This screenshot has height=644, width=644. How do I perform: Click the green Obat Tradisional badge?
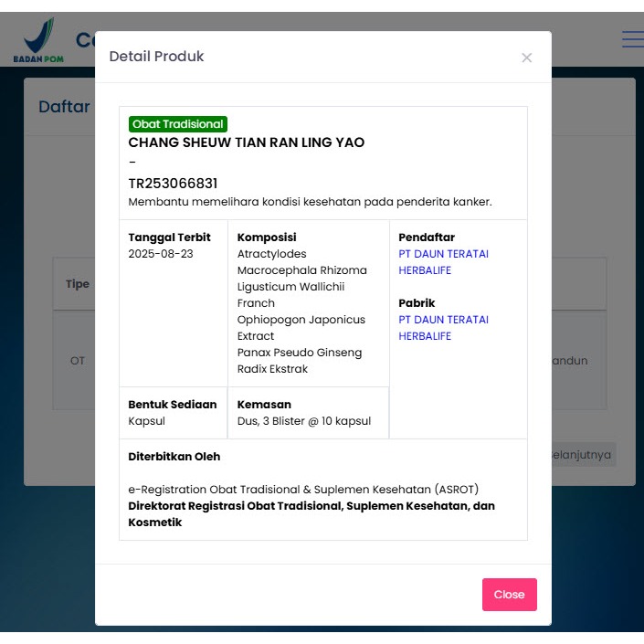pyautogui.click(x=177, y=124)
